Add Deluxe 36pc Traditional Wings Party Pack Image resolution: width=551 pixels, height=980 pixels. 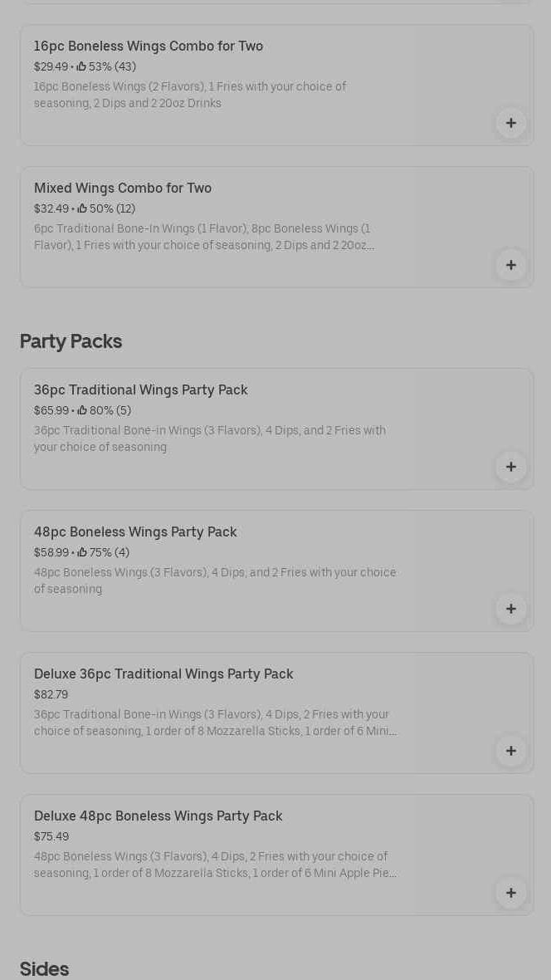coord(510,752)
